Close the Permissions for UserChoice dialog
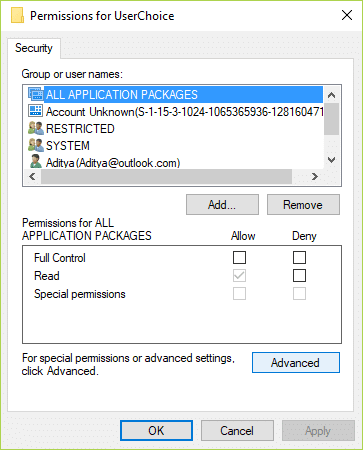The image size is (363, 450). click(x=347, y=15)
